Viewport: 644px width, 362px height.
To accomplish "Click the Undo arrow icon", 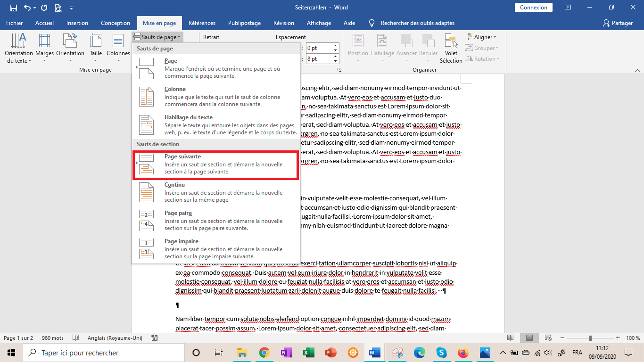I will (x=27, y=8).
